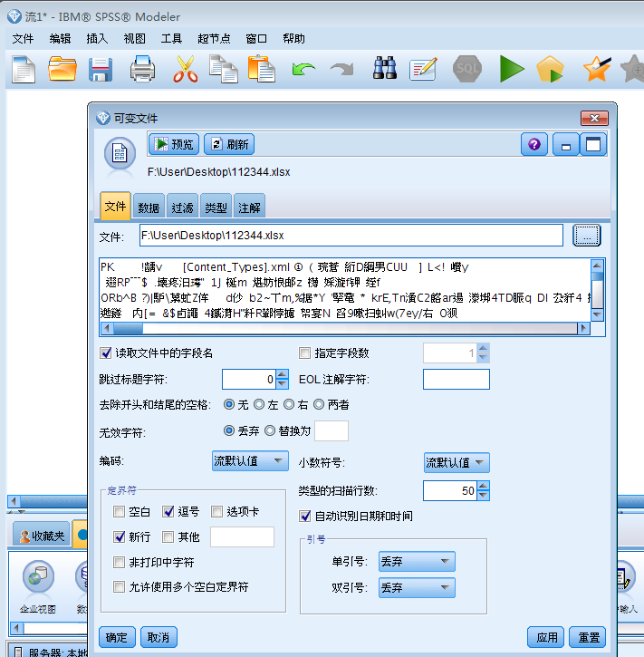Enable 选项卡 delimiter checkbox
This screenshot has height=657, width=644.
tap(216, 511)
